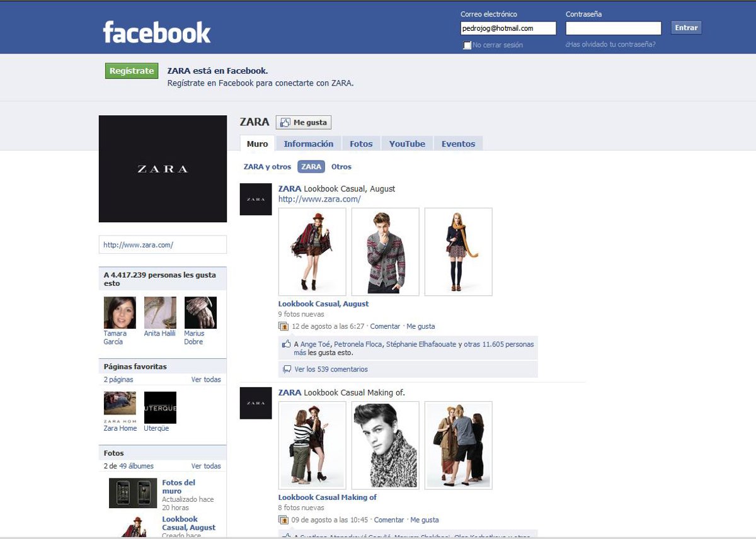
Task: Click the ZARA profile picture logo
Action: pyautogui.click(x=163, y=169)
